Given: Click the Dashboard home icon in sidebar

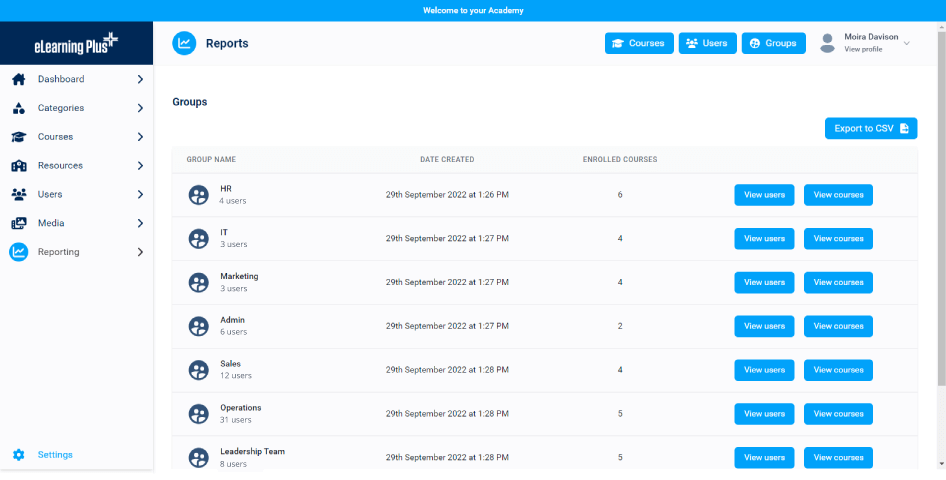Looking at the screenshot, I should (18, 79).
